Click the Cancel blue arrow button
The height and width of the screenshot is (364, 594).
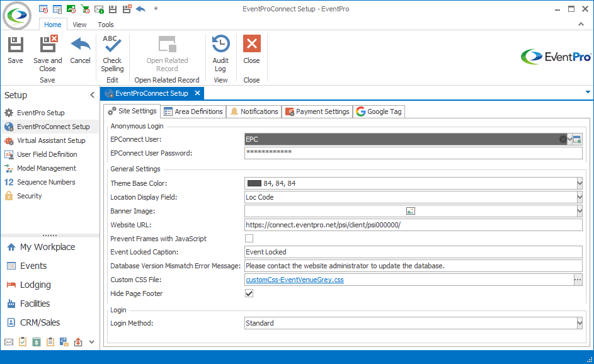pyautogui.click(x=80, y=50)
